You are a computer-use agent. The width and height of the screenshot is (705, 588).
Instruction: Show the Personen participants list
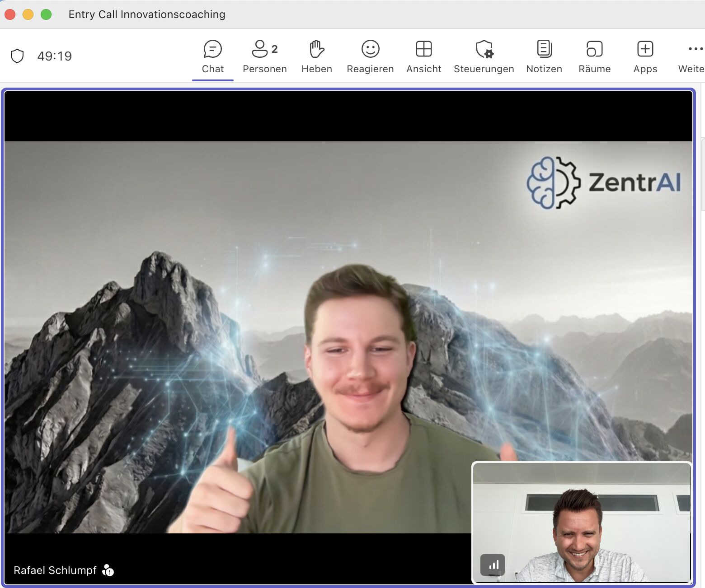(x=265, y=56)
